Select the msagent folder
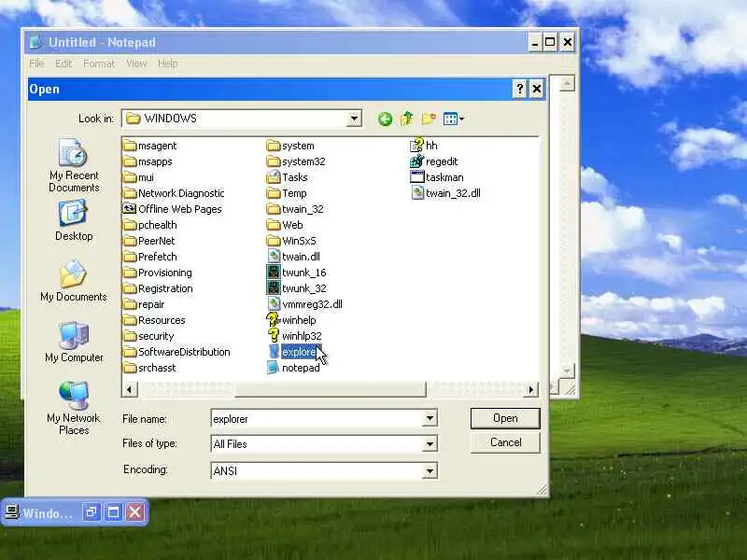747x560 pixels. click(149, 146)
